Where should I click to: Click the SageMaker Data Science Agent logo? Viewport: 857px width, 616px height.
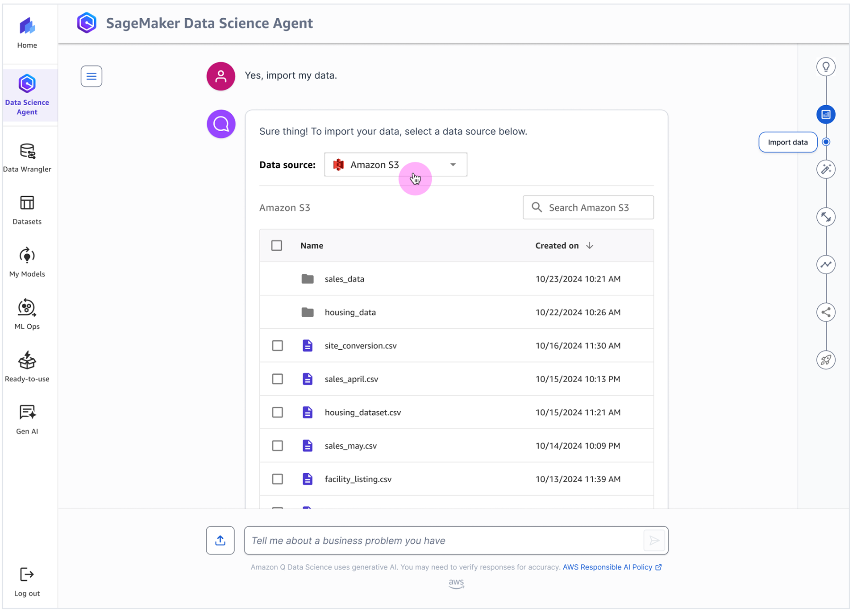coord(87,23)
